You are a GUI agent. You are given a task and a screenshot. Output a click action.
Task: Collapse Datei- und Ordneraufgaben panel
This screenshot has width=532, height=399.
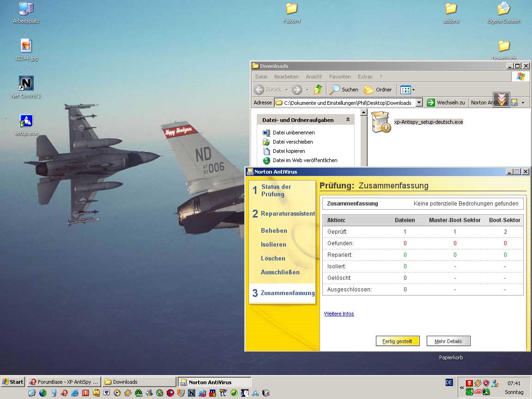tap(348, 120)
